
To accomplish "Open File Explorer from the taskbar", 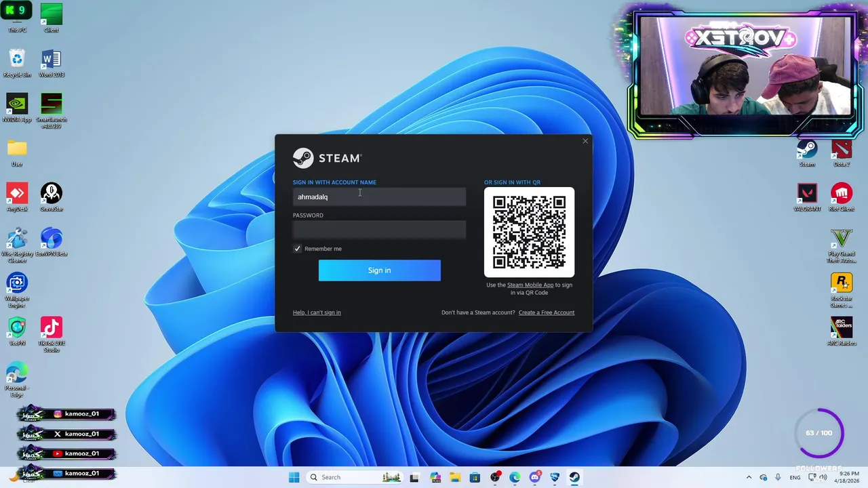I will pos(455,477).
